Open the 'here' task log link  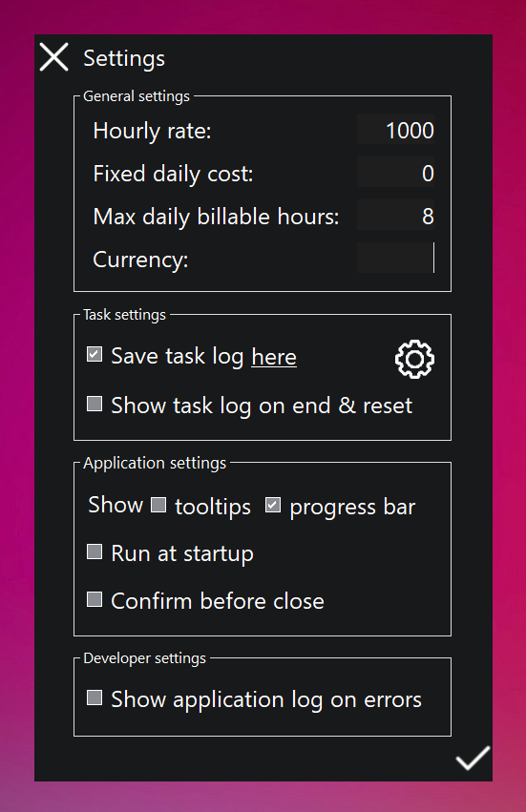click(274, 357)
